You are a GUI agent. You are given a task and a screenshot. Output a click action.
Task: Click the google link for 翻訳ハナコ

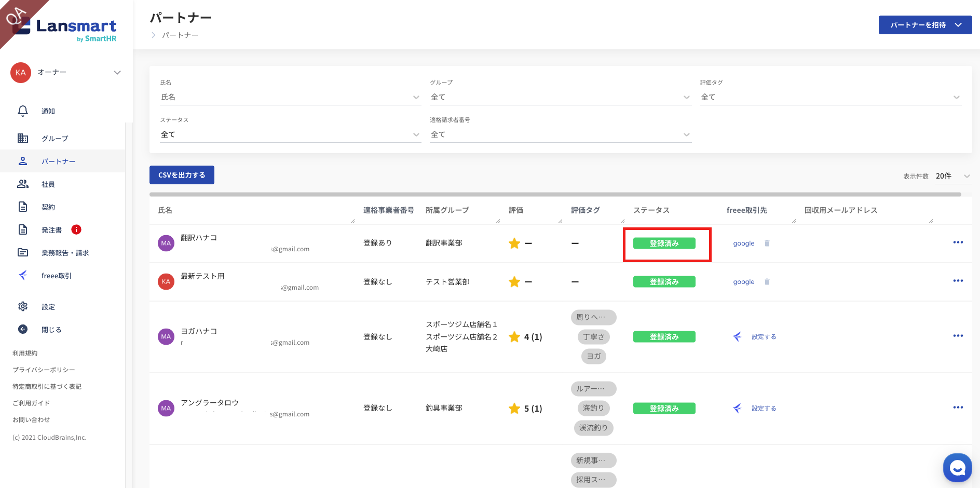point(744,243)
